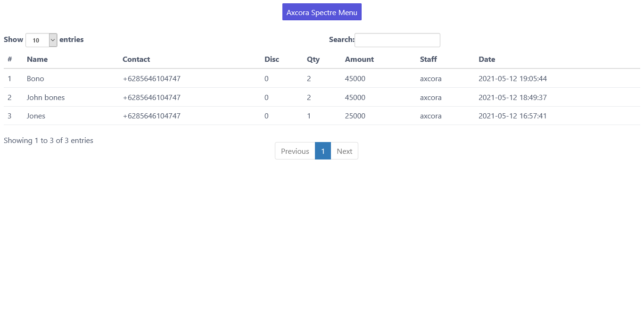Click staff axcora in Bono row
Viewport: 644px width, 327px height.
pyautogui.click(x=431, y=79)
